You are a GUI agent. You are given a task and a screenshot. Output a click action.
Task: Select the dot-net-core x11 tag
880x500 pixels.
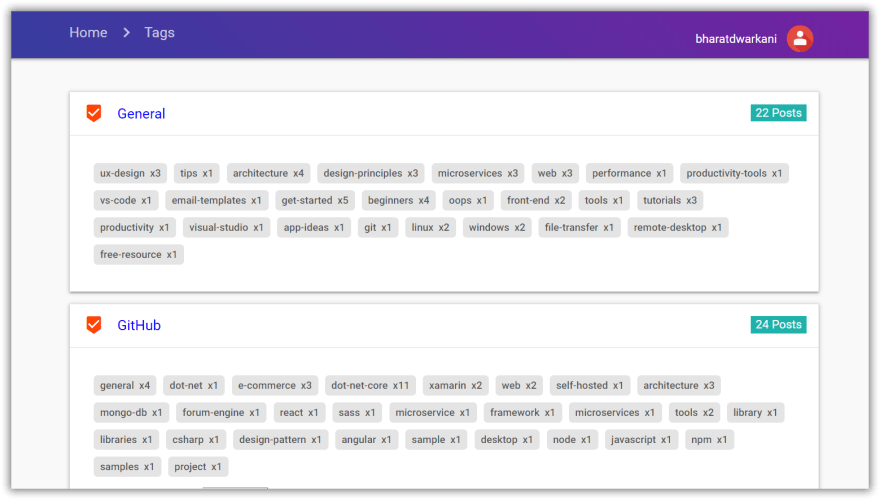point(370,386)
